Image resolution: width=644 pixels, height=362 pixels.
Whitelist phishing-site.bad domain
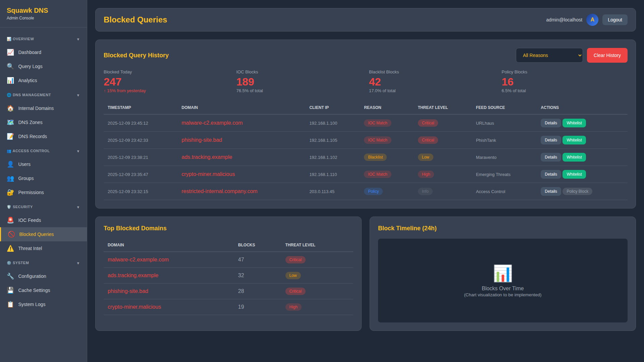[x=574, y=140]
